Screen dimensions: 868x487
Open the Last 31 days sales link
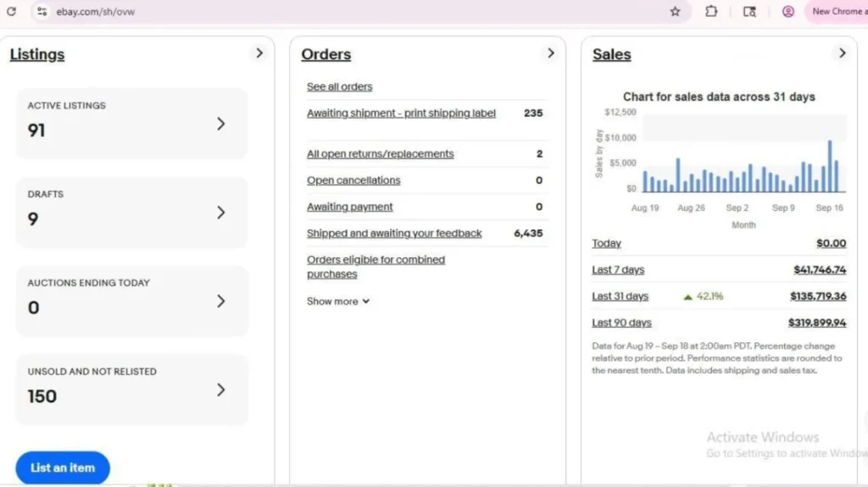pos(620,296)
